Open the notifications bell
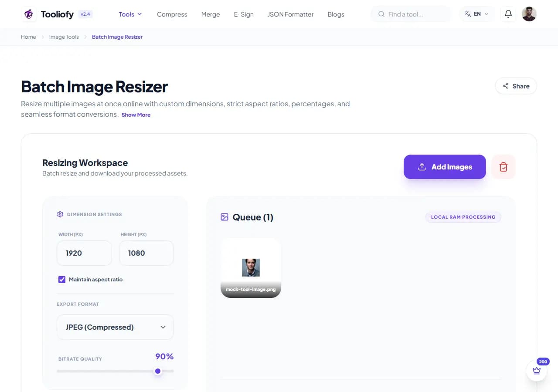Viewport: 558px width, 392px height. [508, 14]
